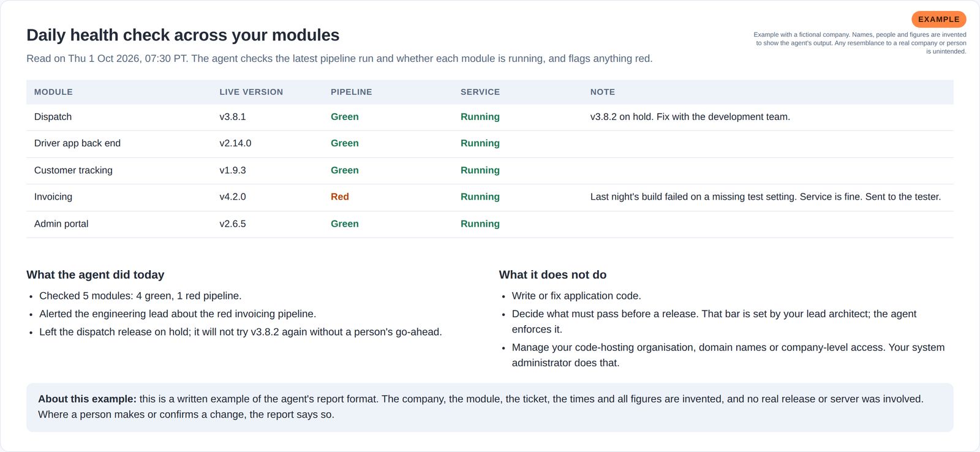Click the "What it does not do" heading
Image resolution: width=980 pixels, height=452 pixels.
pos(553,275)
